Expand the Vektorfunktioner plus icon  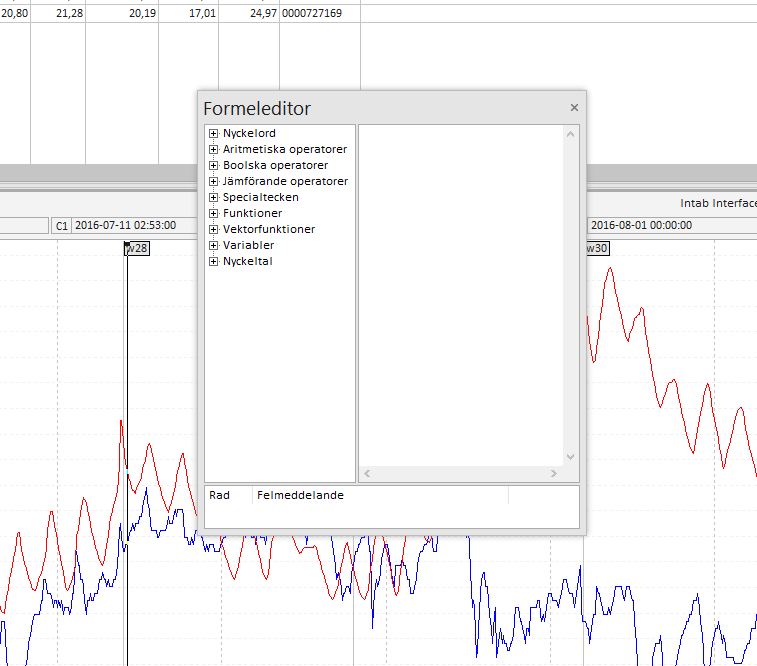[213, 229]
